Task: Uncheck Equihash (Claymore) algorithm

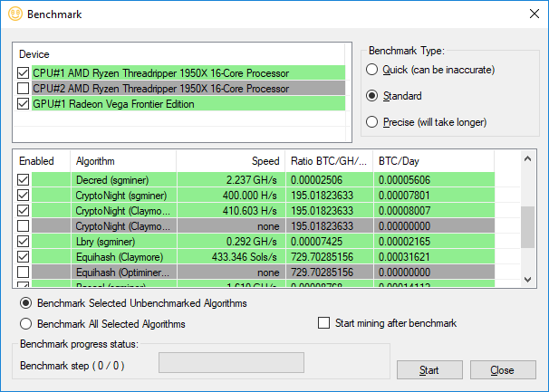Action: tap(24, 256)
